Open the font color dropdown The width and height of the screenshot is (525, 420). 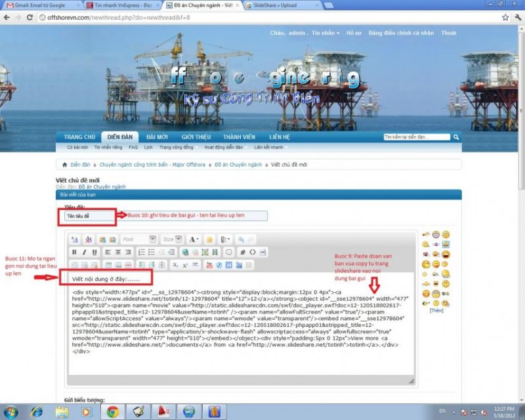(x=194, y=240)
